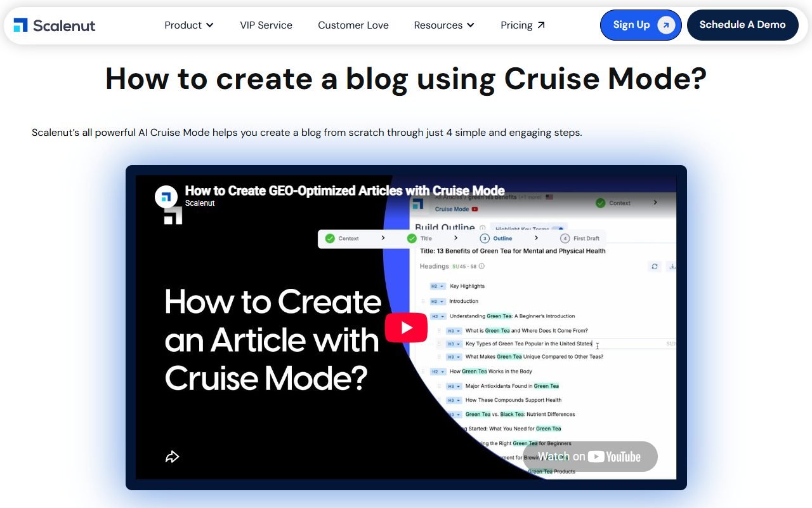812x508 pixels.
Task: Click the refresh headings icon in the outline
Action: tap(655, 267)
